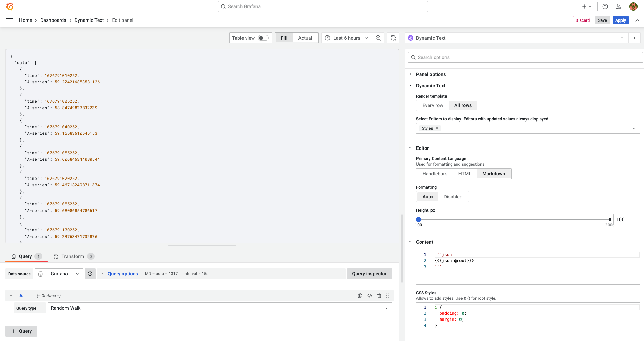Click the Height px slider handle
The image size is (644, 341).
[419, 219]
